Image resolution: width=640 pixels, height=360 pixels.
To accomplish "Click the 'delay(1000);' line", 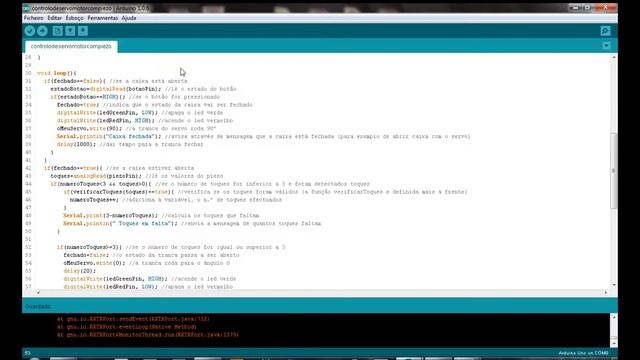I will [x=130, y=144].
